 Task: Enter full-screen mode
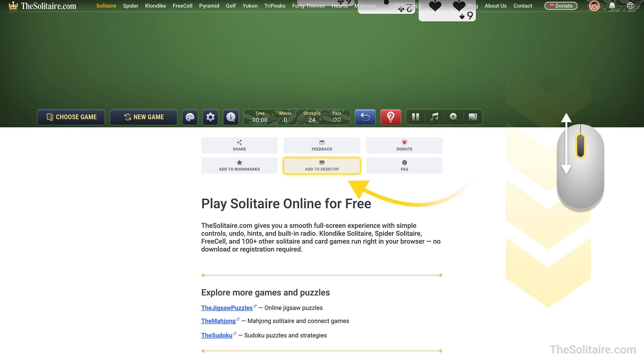click(x=473, y=117)
